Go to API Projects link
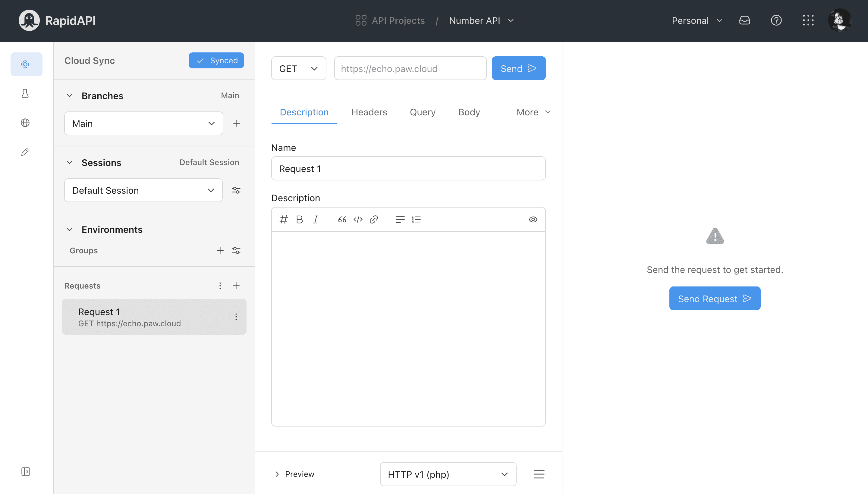The height and width of the screenshot is (494, 868). pos(398,20)
